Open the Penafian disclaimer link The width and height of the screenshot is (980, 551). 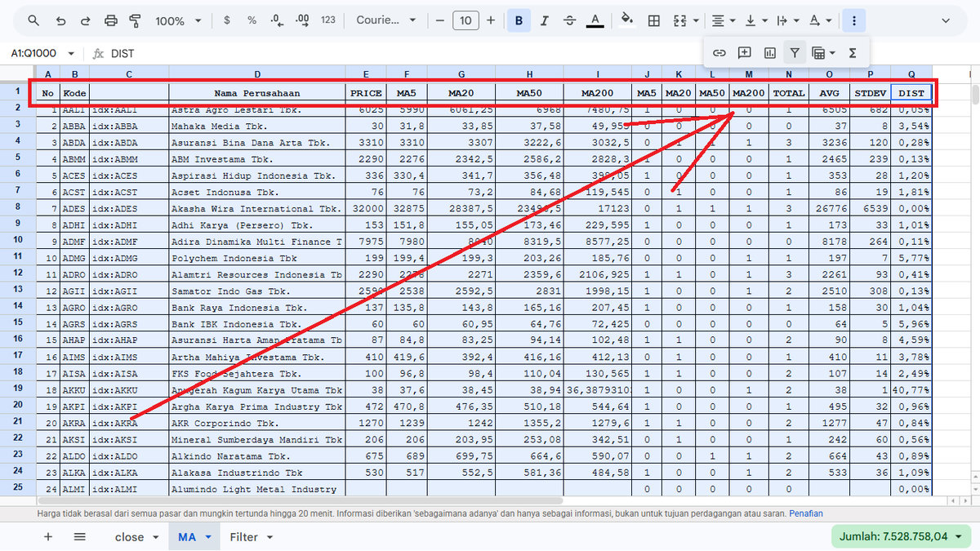tap(806, 513)
